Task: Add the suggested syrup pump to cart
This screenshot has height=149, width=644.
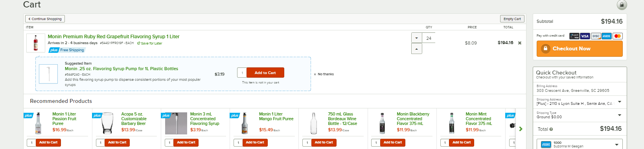Action: point(265,73)
